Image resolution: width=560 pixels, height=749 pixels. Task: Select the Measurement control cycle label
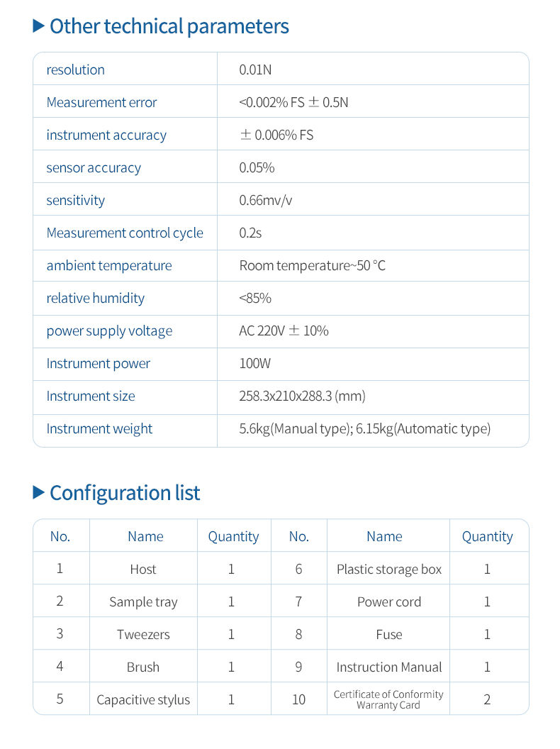click(x=125, y=233)
